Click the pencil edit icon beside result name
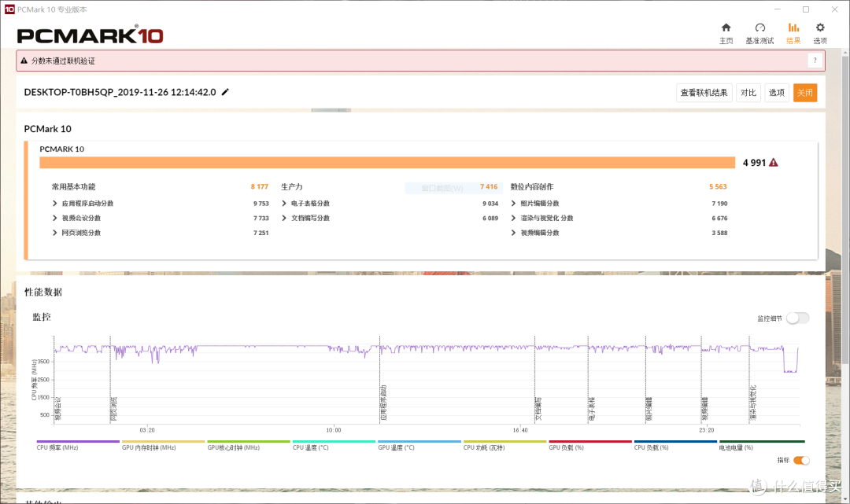Screen dimensions: 850x504 [226, 92]
